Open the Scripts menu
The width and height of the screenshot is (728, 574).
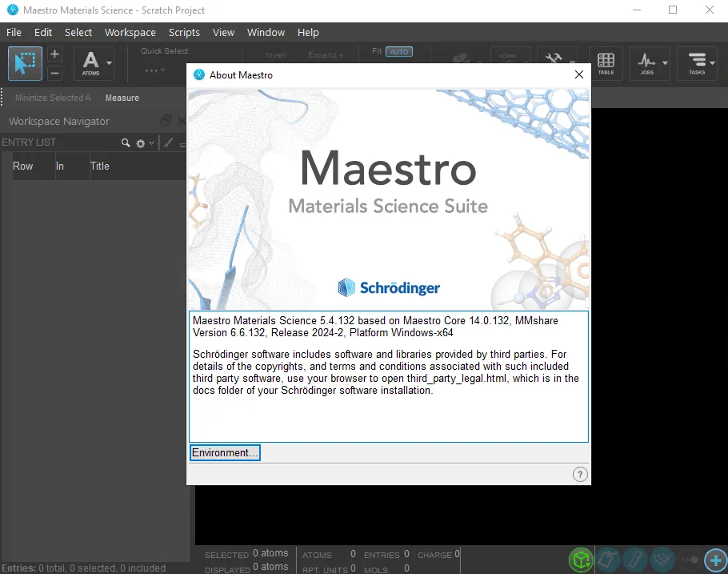184,33
